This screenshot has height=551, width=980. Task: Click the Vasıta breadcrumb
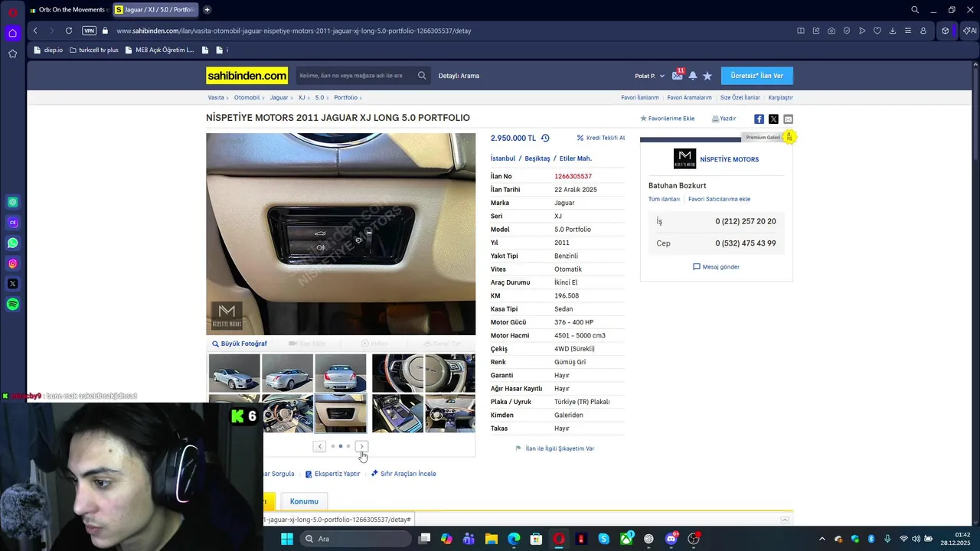point(216,98)
